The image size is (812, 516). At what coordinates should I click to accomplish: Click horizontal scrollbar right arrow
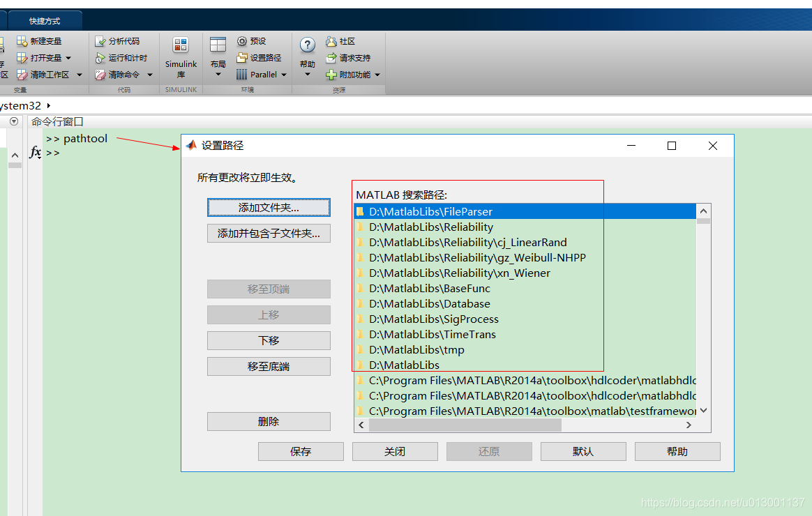[x=689, y=425]
